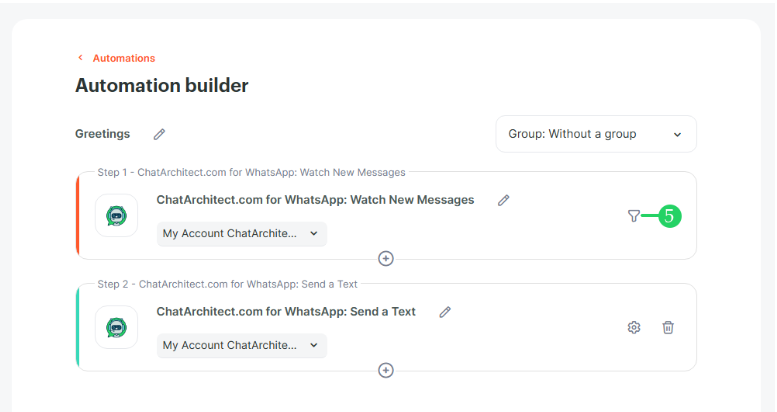Select the Step 1 Watch New Messages title
The image size is (777, 412).
coord(315,200)
